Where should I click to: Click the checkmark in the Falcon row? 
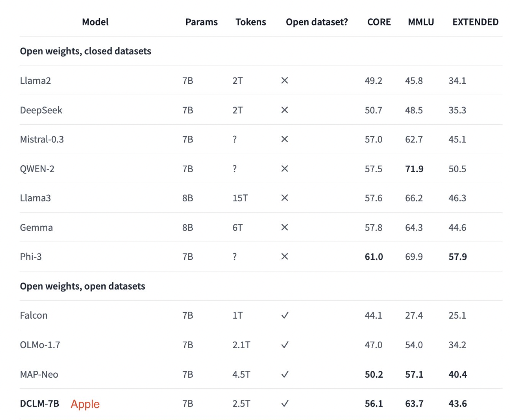tap(285, 315)
